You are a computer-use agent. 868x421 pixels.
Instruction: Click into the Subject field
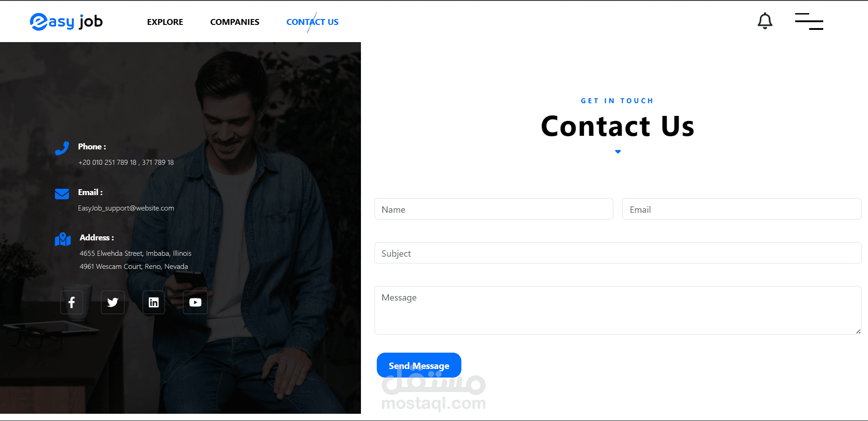618,253
